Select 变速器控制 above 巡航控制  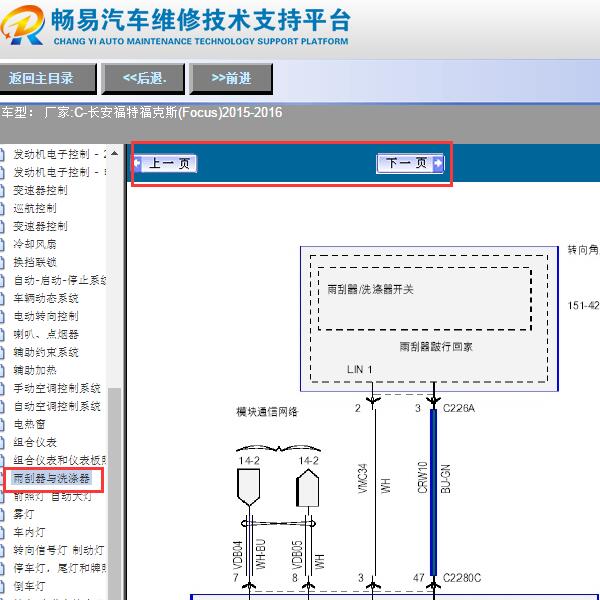[40, 190]
